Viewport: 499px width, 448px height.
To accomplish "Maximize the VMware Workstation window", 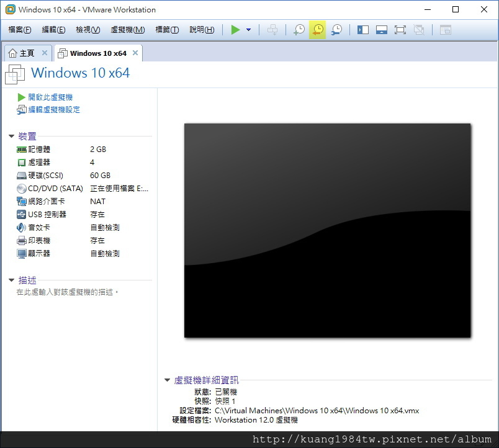I will coord(456,9).
